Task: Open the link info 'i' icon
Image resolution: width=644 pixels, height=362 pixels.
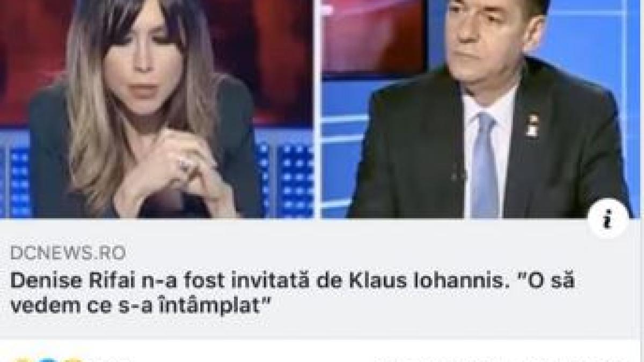Action: pos(608,219)
